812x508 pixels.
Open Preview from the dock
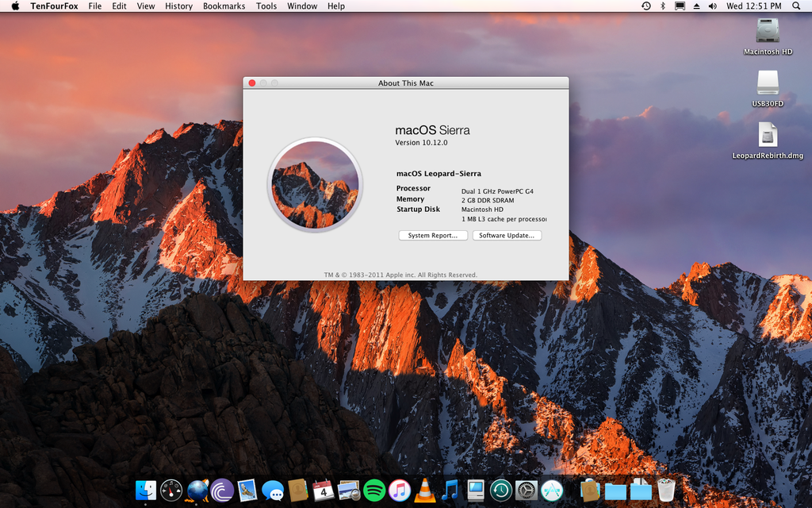(349, 491)
